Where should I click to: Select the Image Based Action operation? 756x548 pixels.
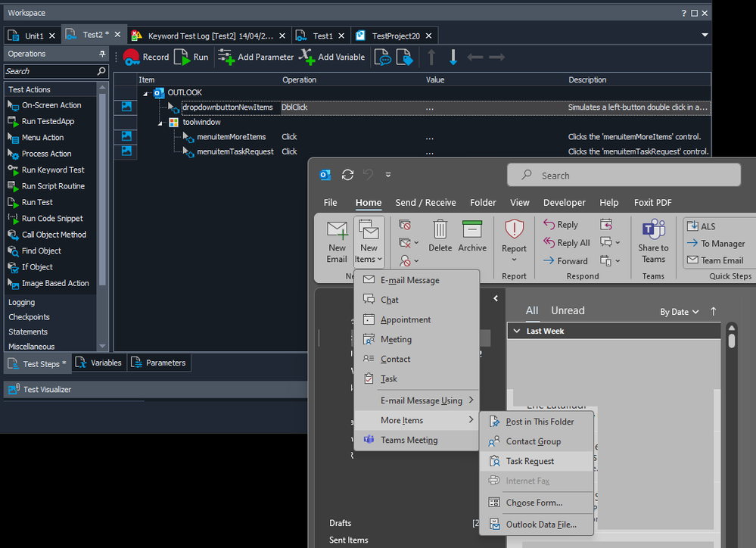(48, 284)
